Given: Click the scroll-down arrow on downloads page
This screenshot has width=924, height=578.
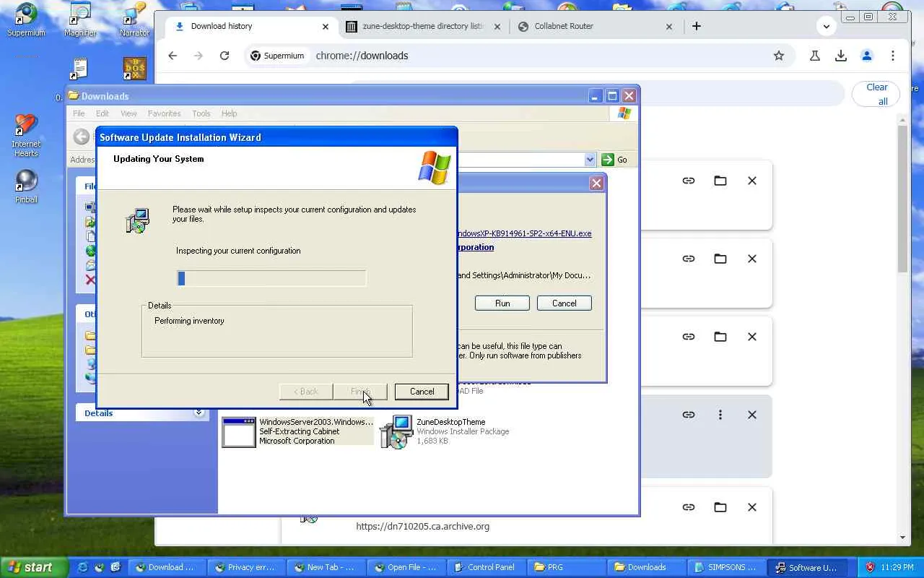Looking at the screenshot, I should (903, 538).
